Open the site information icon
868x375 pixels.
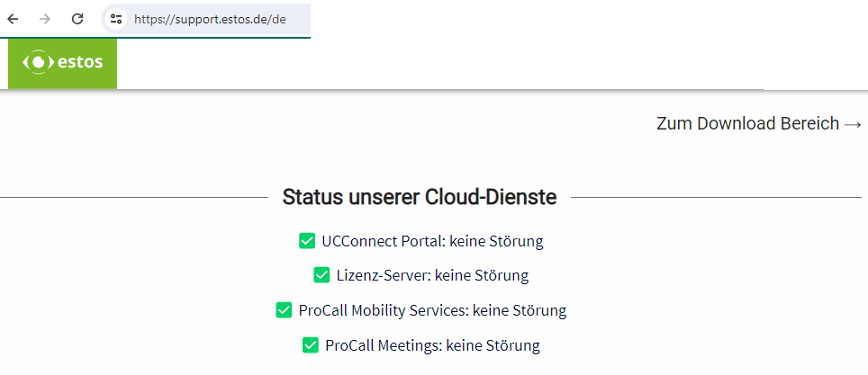pos(115,18)
